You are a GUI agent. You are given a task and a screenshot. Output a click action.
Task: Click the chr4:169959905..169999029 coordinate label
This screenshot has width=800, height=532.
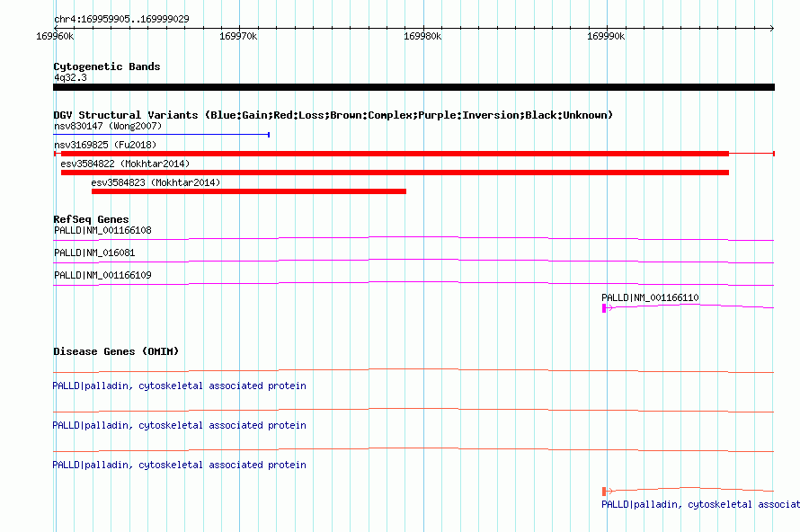tap(121, 19)
